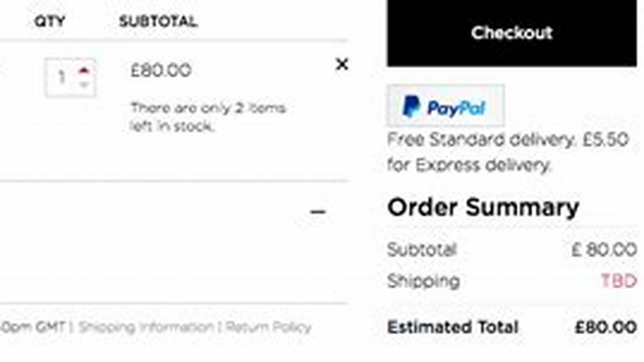Click the minus collapse control above Order Summary

[317, 211]
